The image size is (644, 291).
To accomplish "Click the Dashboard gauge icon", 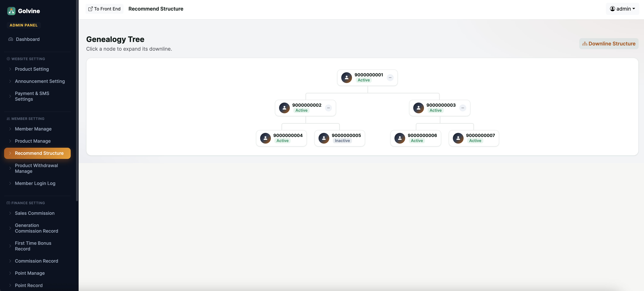I will pos(11,39).
